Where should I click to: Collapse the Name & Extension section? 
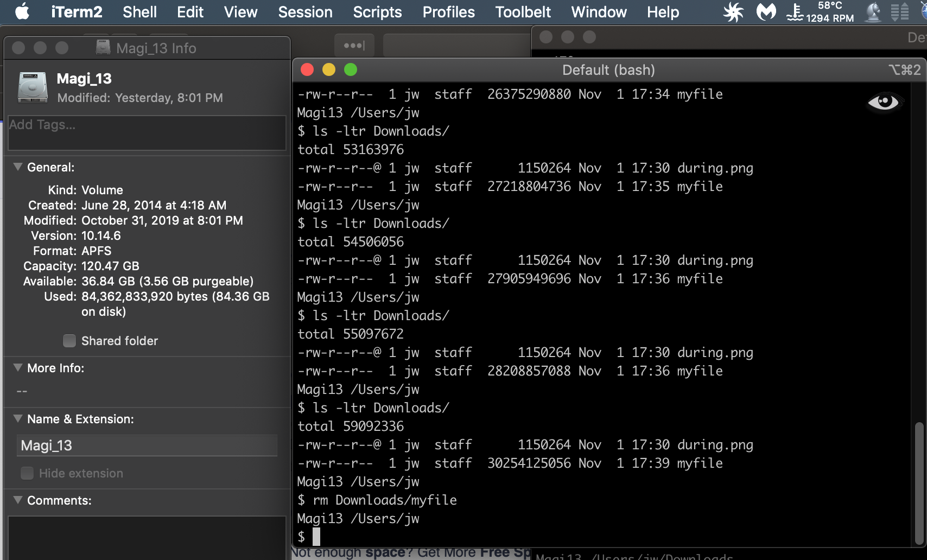coord(18,419)
